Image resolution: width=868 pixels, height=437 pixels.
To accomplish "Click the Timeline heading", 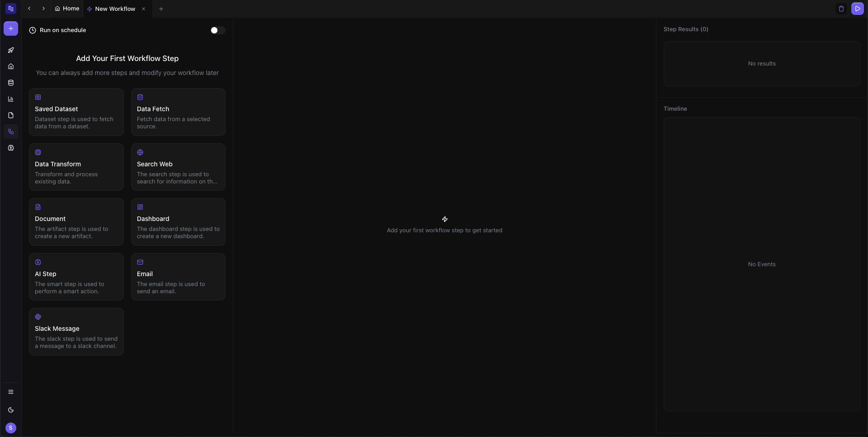I will [675, 109].
